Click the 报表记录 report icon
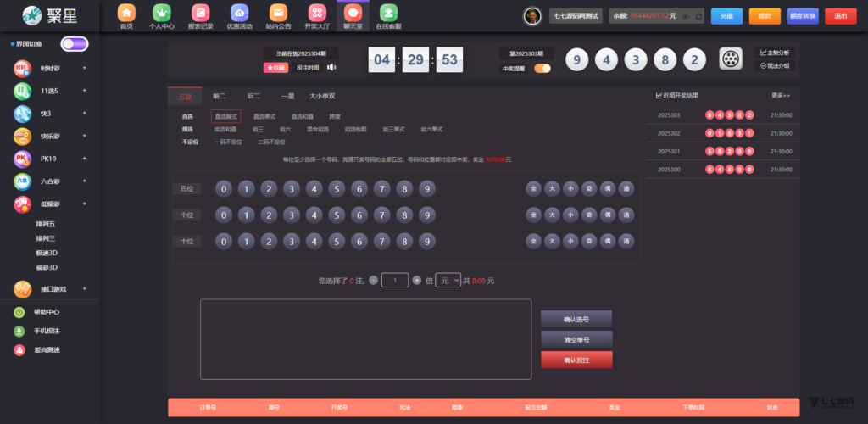 [200, 14]
